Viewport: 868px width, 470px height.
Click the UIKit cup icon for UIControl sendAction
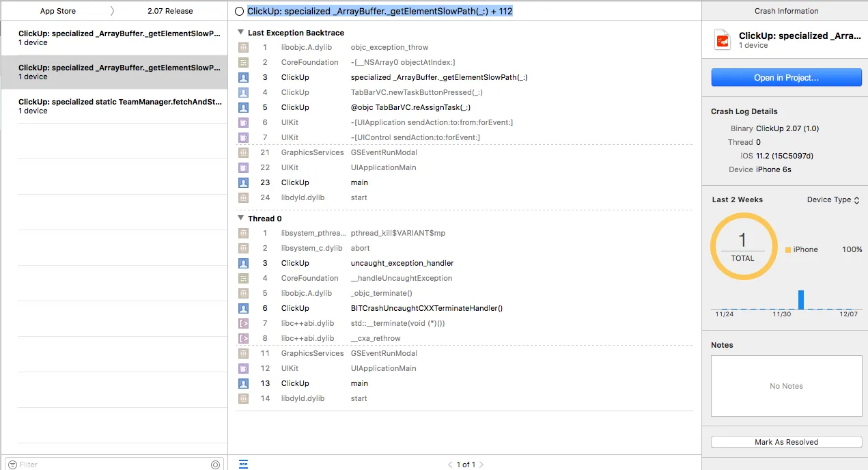point(243,137)
